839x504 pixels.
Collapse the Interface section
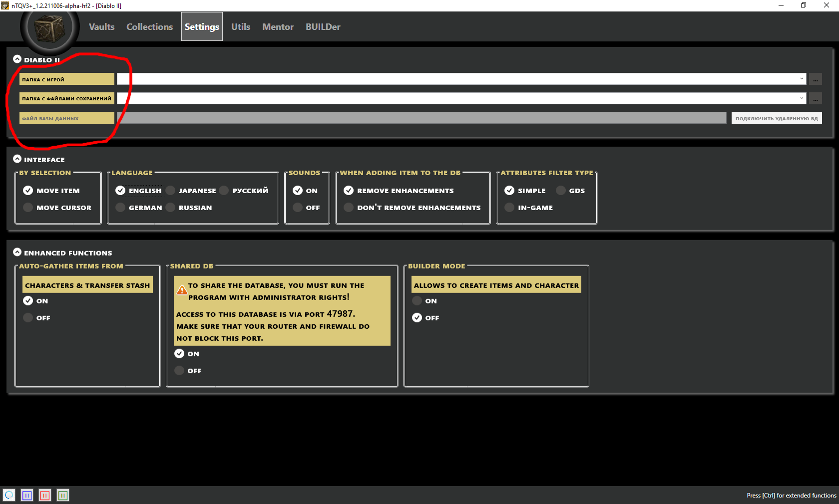pyautogui.click(x=17, y=159)
